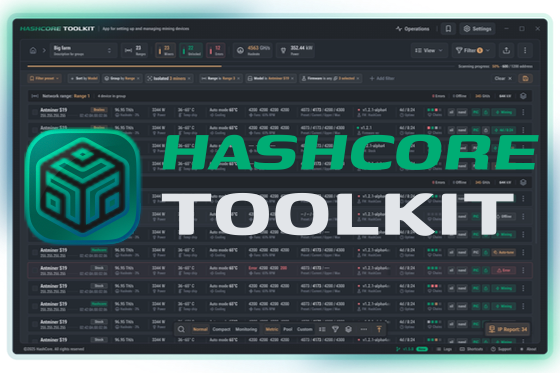Screen dimensions: 560x373
Task: Click Add filter
Action: [382, 78]
